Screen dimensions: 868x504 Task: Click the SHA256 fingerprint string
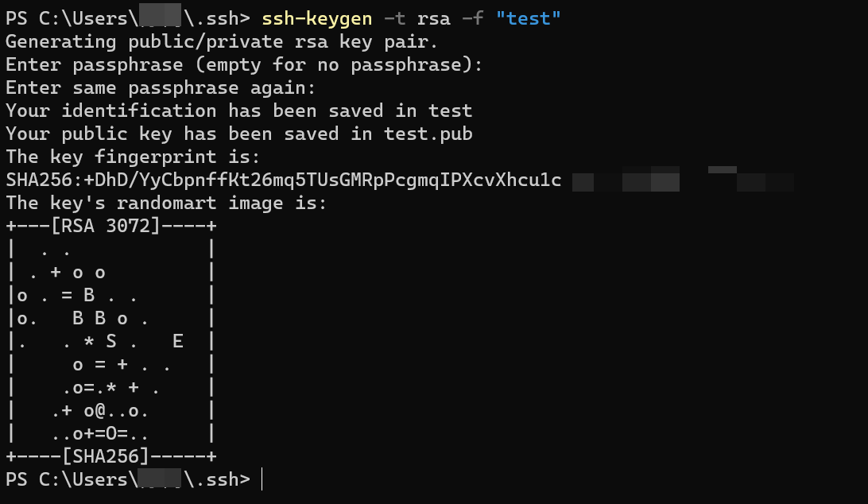[284, 180]
